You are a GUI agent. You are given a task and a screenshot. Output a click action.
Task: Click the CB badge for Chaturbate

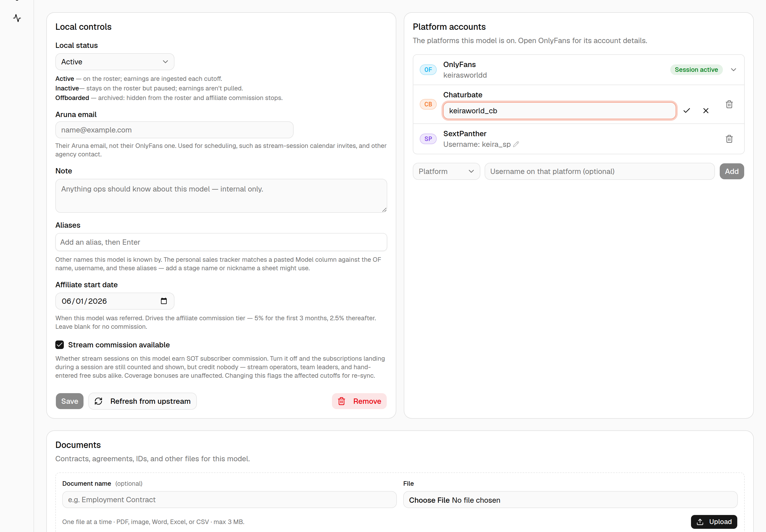428,104
